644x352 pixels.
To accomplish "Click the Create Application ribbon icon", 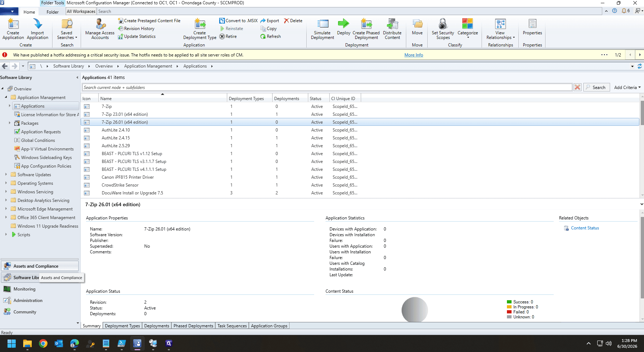I will 13,29.
